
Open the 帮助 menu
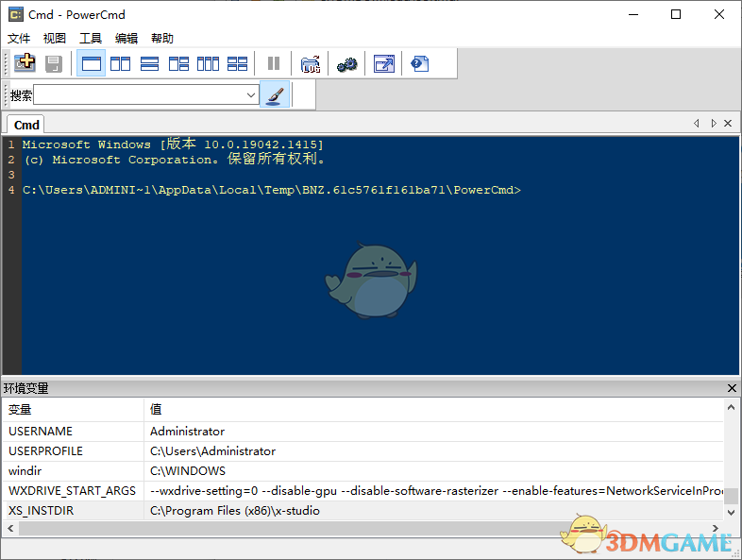point(162,39)
